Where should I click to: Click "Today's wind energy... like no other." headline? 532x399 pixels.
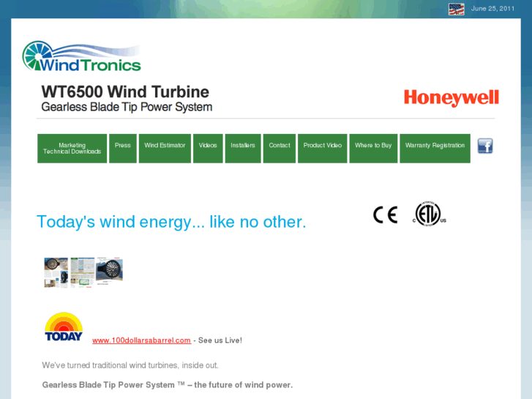click(171, 222)
